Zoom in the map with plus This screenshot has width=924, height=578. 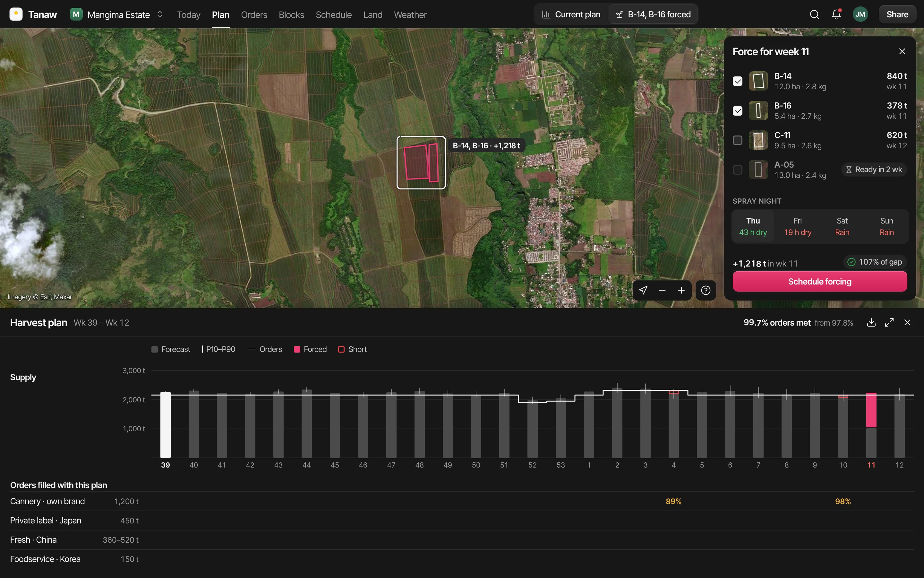pos(681,291)
